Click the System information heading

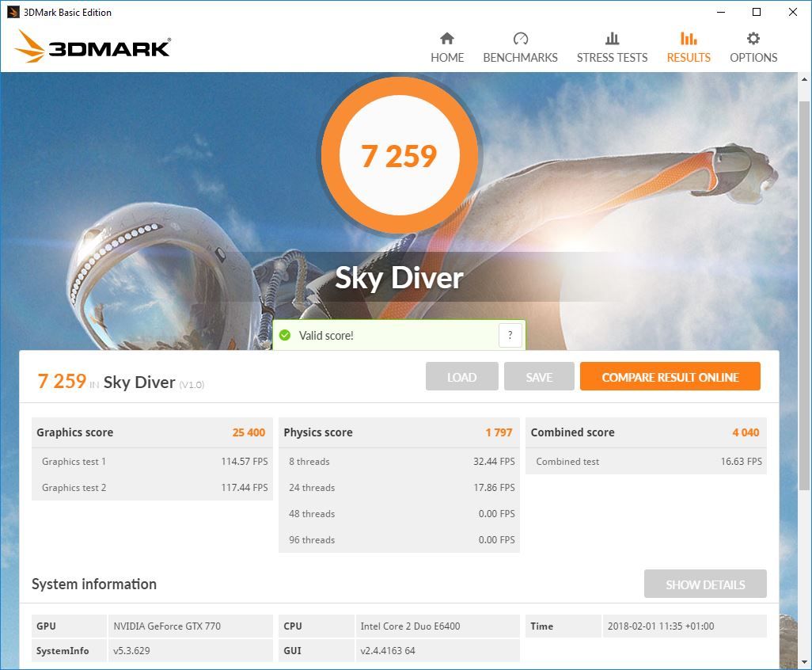(x=94, y=584)
